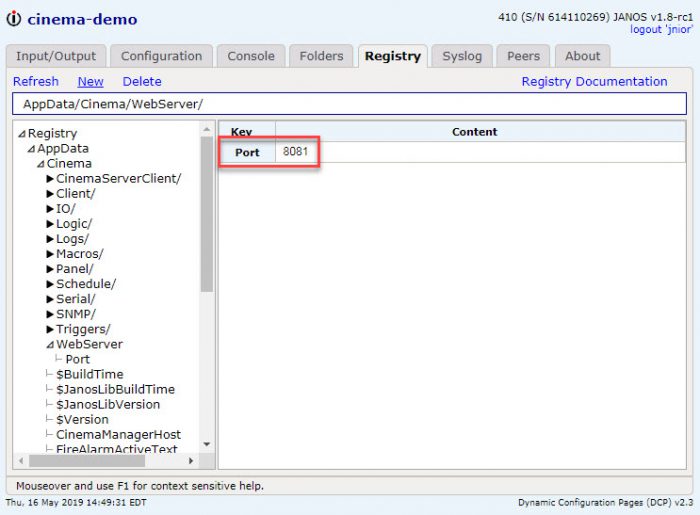Screen dimensions: 700x515
Task: Expand the Panel/ folder
Action: tap(50, 269)
